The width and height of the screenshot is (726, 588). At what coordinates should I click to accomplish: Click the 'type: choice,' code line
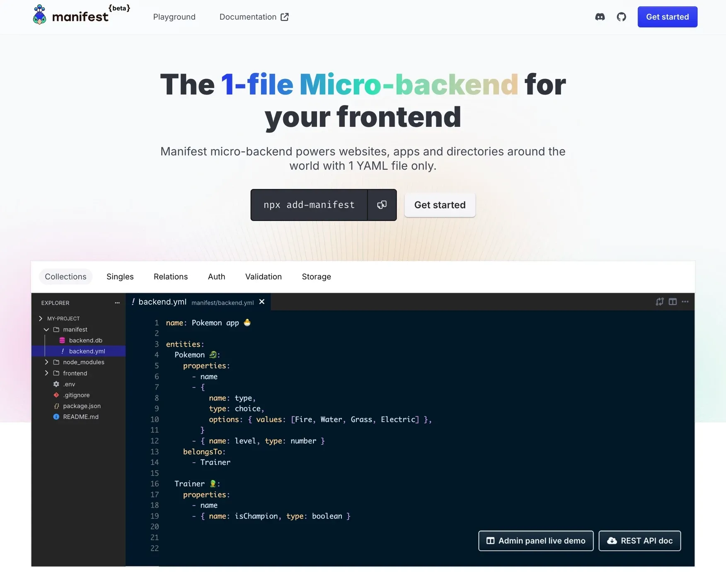(237, 409)
